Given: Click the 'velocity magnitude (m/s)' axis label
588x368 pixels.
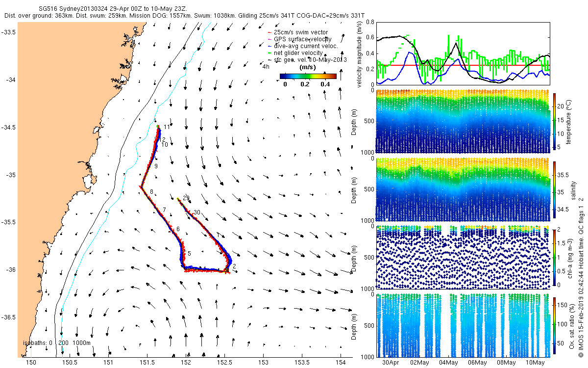Looking at the screenshot, I should [x=359, y=53].
